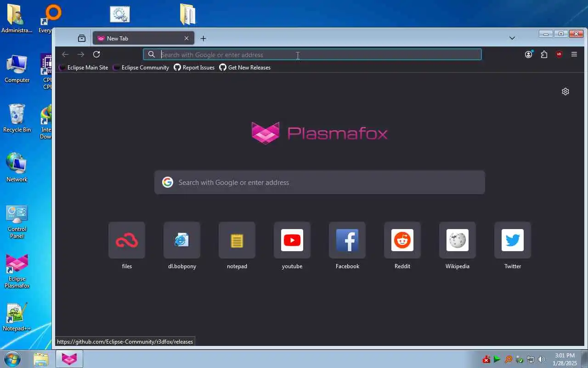Open the Reddit shortcut tile

pyautogui.click(x=402, y=240)
